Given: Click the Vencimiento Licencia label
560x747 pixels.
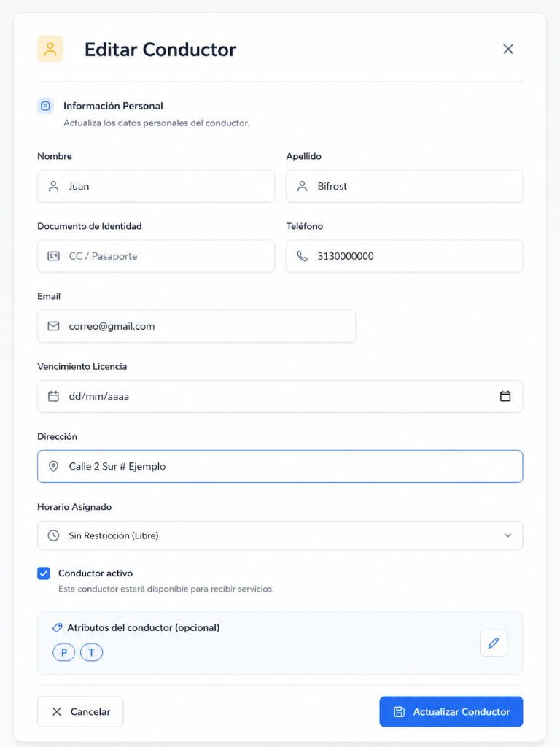Looking at the screenshot, I should (x=82, y=366).
